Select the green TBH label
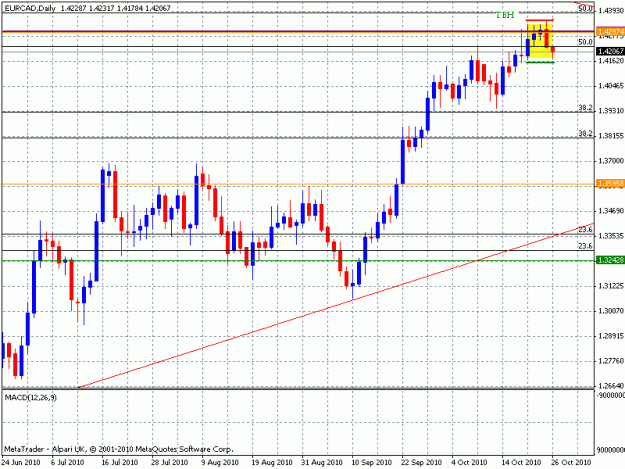This screenshot has width=625, height=469. 505,15
